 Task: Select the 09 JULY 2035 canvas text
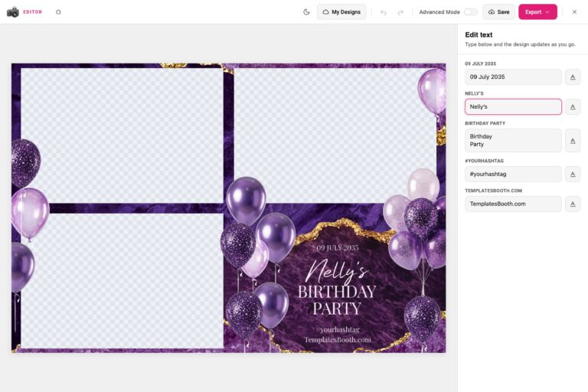337,247
